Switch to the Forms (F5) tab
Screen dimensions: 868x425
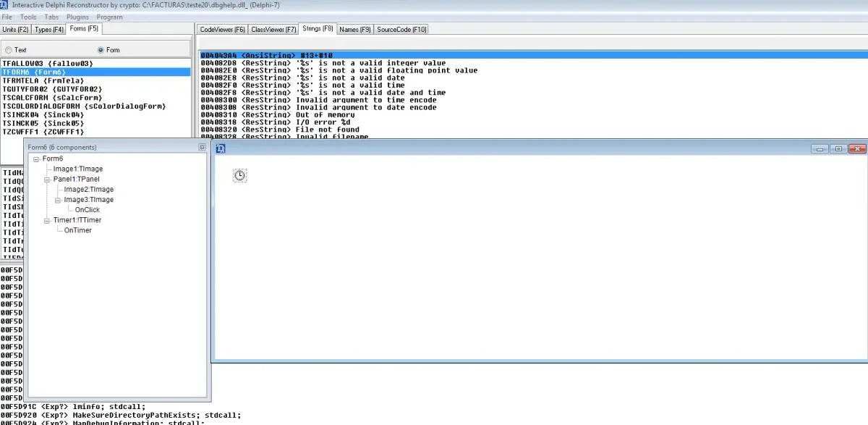(84, 29)
